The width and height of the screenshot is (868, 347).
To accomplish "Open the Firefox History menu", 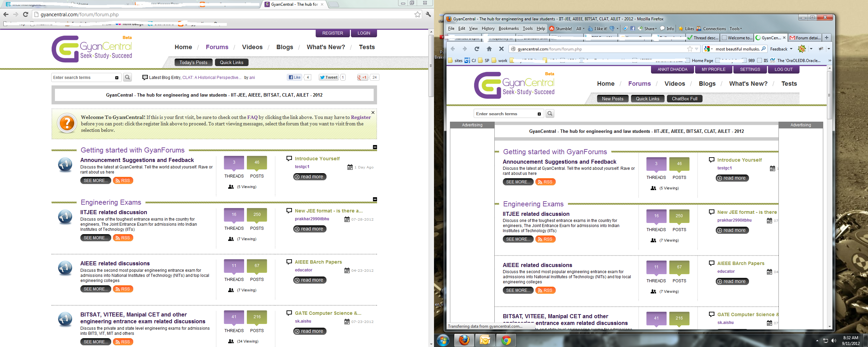I will coord(488,28).
